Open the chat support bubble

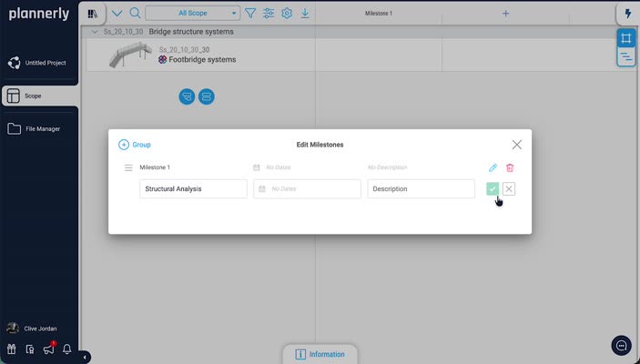click(621, 346)
